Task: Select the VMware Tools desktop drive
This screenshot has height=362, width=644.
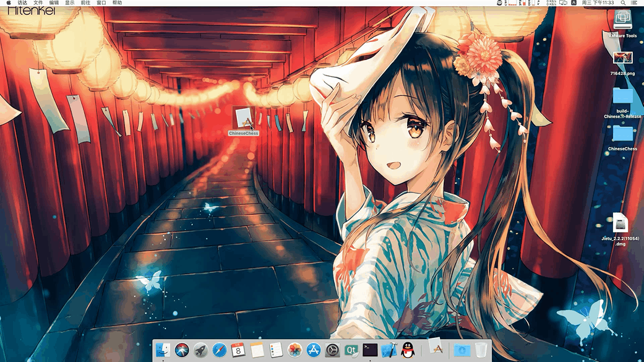Action: click(622, 24)
